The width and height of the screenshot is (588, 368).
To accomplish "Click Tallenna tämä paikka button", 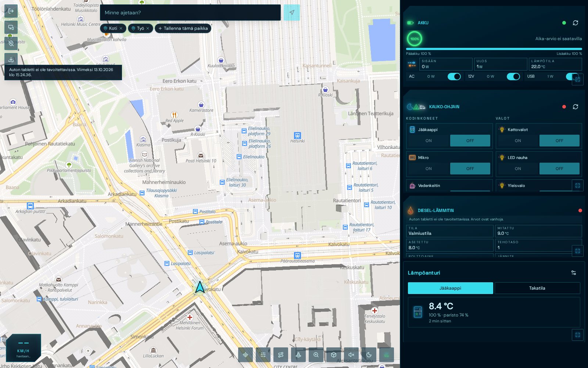I will pyautogui.click(x=183, y=28).
